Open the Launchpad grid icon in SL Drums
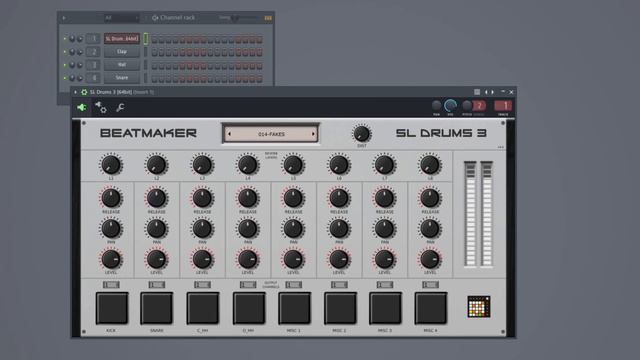 tap(479, 307)
